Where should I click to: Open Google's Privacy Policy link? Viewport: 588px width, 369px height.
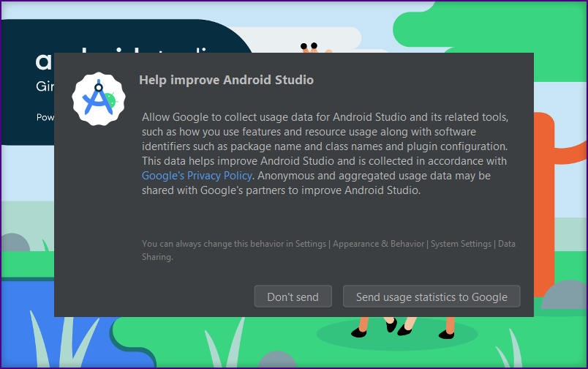[197, 176]
